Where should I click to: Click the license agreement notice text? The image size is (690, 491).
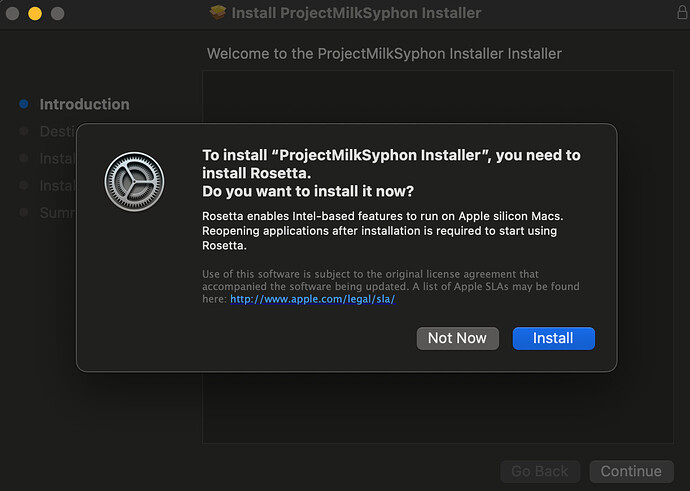click(391, 286)
